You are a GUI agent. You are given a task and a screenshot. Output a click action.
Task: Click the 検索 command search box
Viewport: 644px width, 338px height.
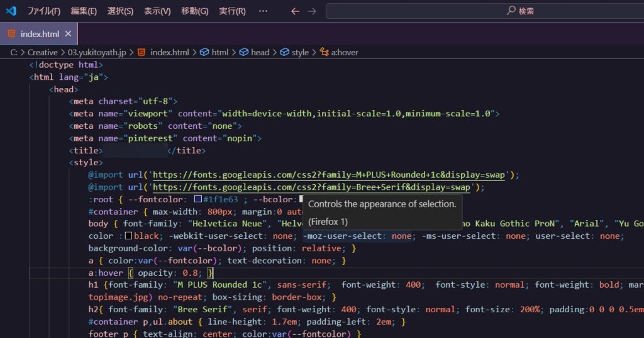[x=484, y=11]
